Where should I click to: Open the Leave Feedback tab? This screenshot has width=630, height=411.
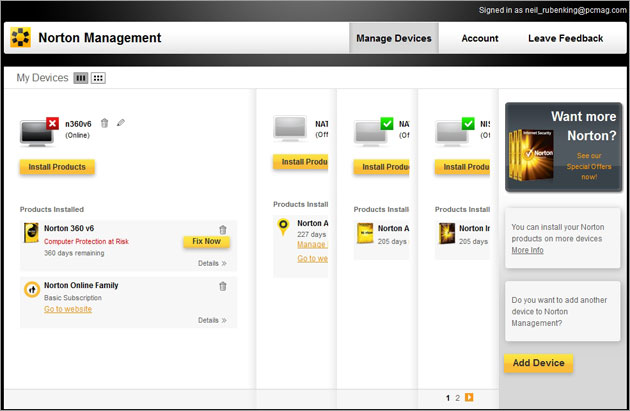[x=565, y=38]
